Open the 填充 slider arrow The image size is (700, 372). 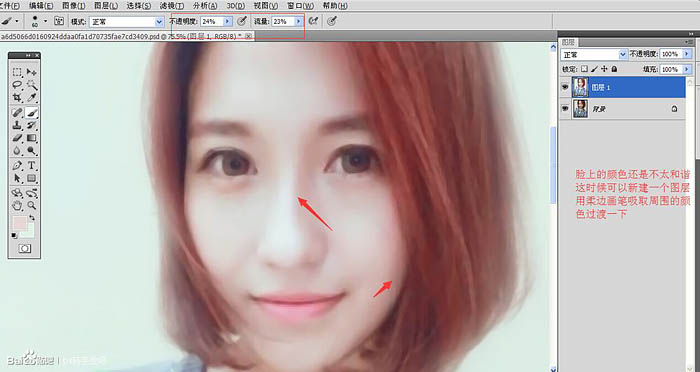tap(687, 69)
